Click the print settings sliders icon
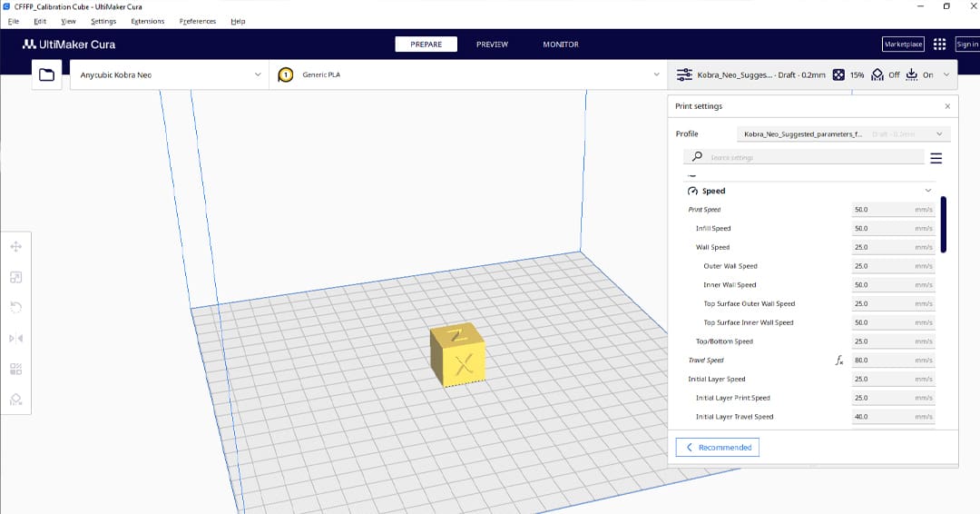 click(684, 75)
